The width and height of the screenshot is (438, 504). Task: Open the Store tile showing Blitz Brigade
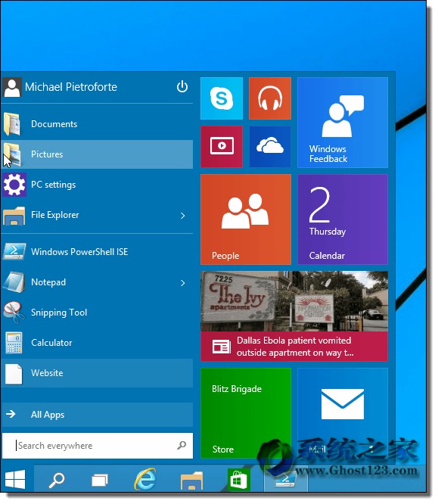point(246,413)
